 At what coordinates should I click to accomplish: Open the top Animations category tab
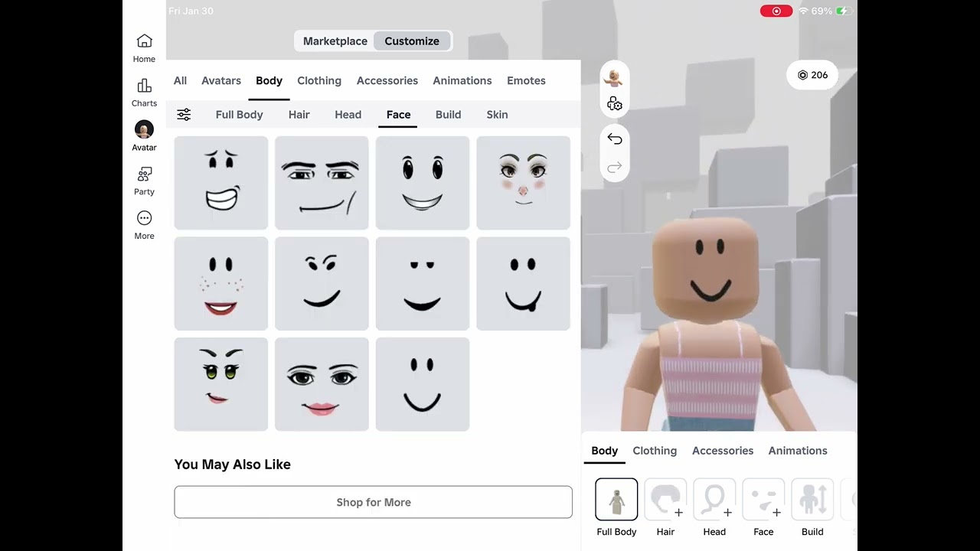462,80
